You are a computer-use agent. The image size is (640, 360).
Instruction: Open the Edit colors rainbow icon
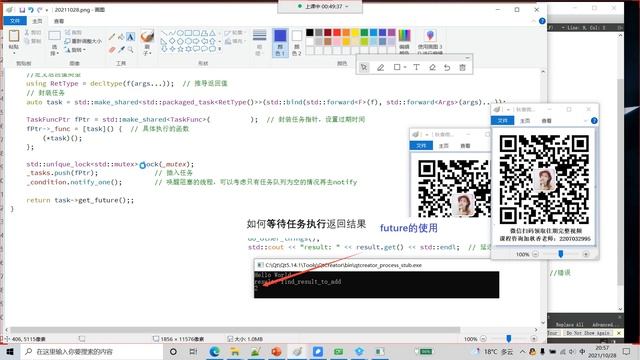pyautogui.click(x=404, y=36)
